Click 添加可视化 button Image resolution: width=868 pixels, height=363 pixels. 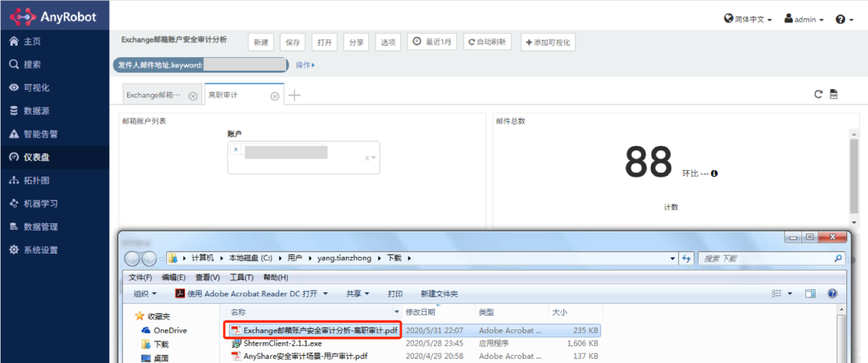point(548,42)
